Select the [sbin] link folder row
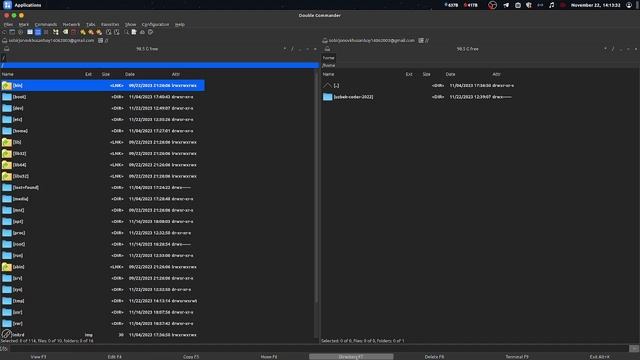The width and height of the screenshot is (640, 360). [102, 267]
